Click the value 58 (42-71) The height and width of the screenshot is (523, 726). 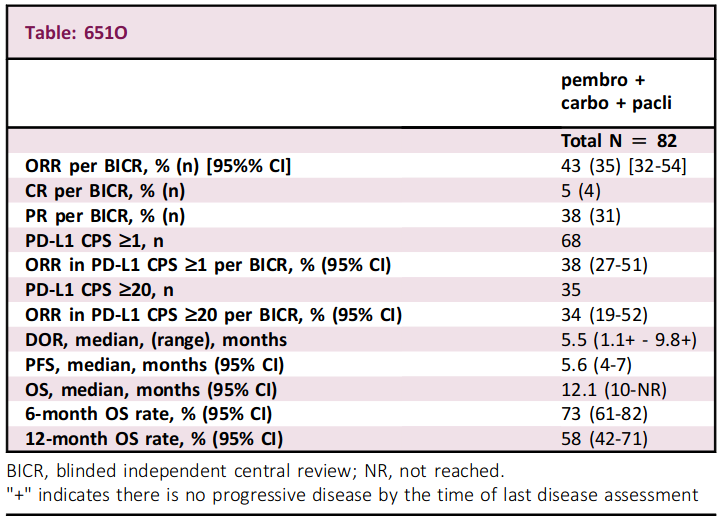604,439
